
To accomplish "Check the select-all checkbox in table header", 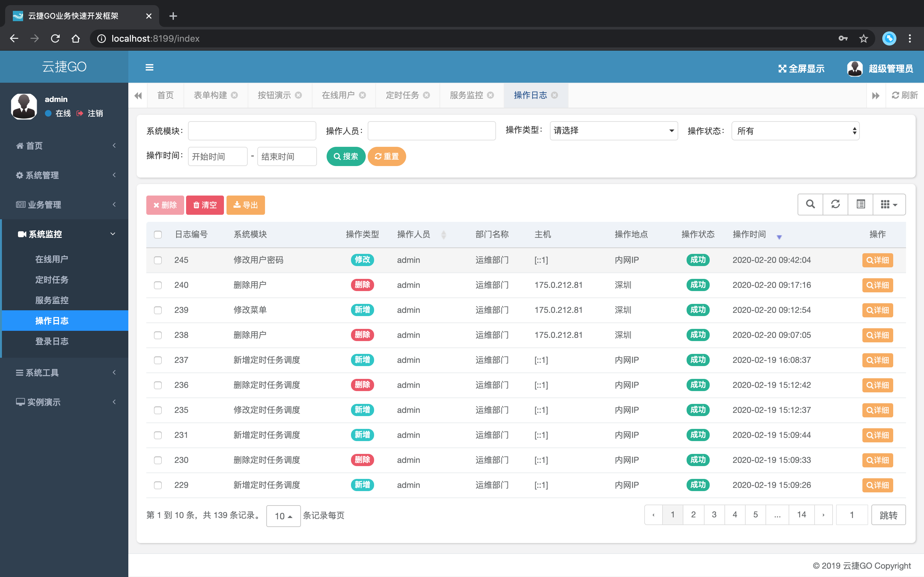I will click(x=158, y=234).
